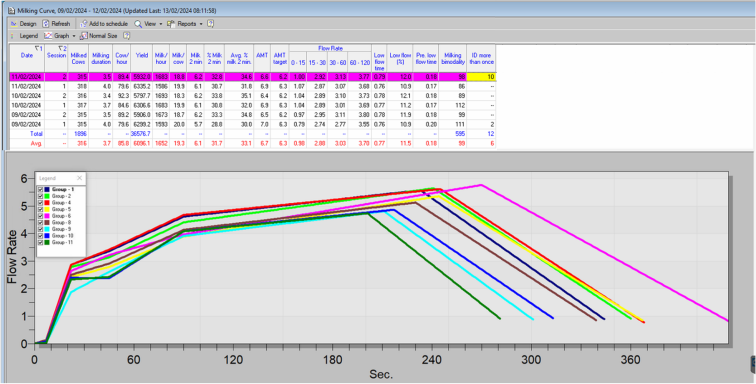
Task: Click the Normal Size icon
Action: (x=83, y=36)
